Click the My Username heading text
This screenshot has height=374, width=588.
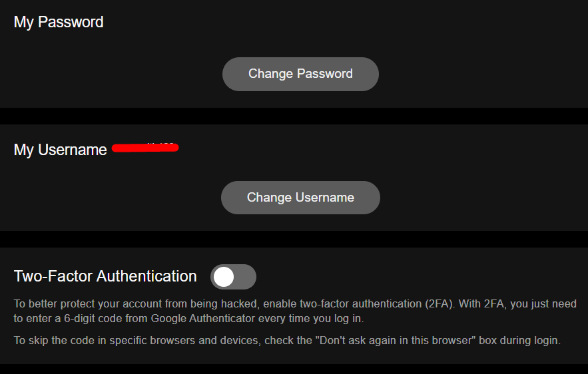click(60, 150)
